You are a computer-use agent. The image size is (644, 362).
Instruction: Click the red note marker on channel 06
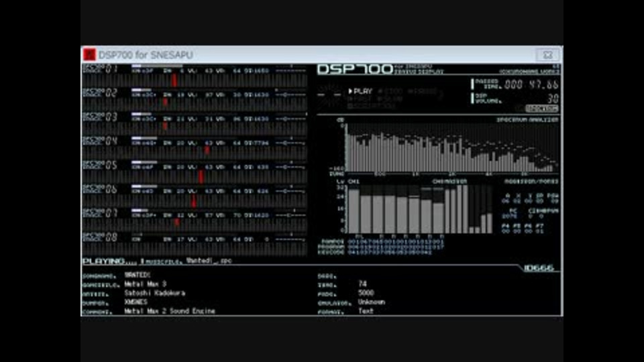[193, 201]
